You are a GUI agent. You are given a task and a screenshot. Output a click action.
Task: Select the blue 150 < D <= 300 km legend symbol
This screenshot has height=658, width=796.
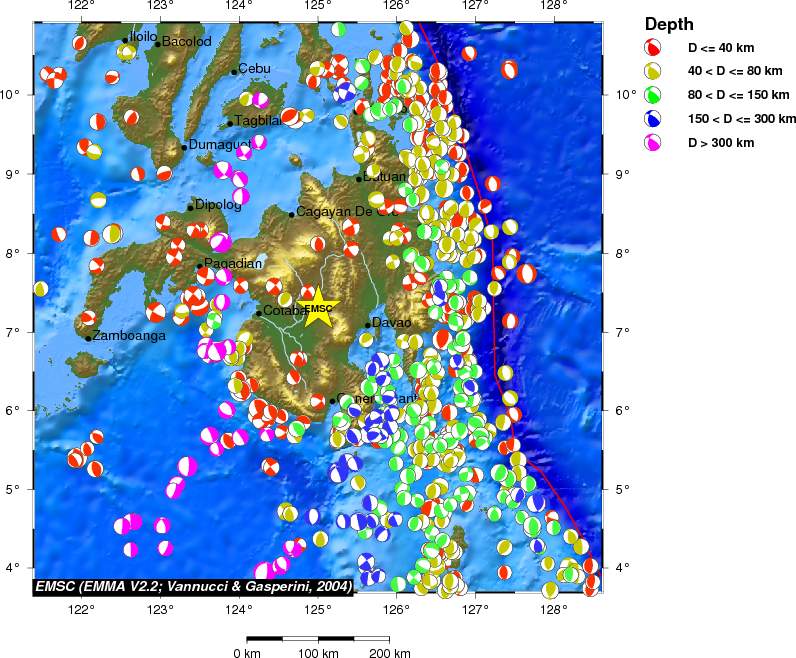point(653,119)
